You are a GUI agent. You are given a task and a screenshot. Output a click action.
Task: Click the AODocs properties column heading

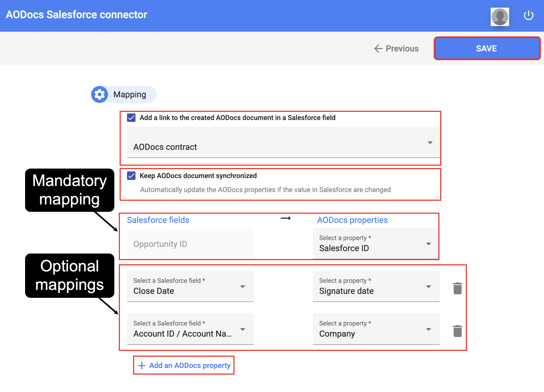352,220
